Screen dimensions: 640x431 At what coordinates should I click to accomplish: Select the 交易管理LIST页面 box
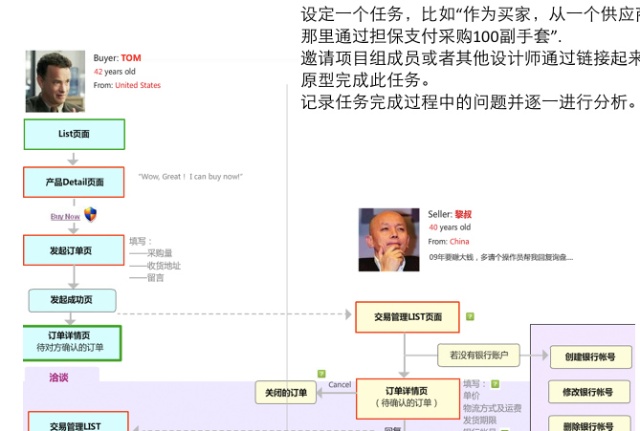coord(407,317)
